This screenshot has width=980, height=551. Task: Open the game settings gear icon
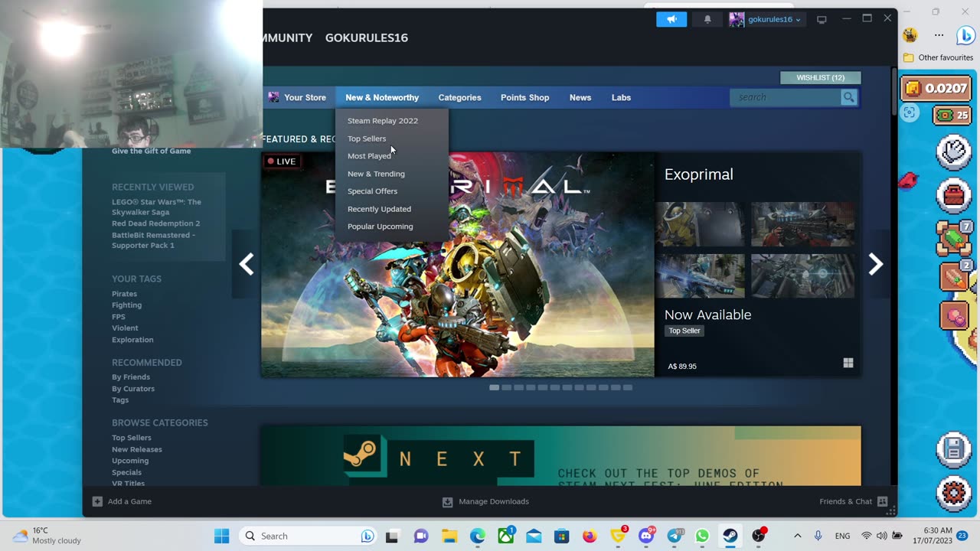pyautogui.click(x=954, y=492)
